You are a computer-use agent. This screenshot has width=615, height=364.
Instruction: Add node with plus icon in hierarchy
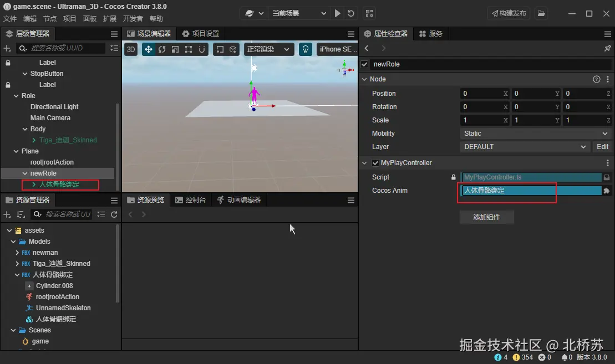point(7,48)
